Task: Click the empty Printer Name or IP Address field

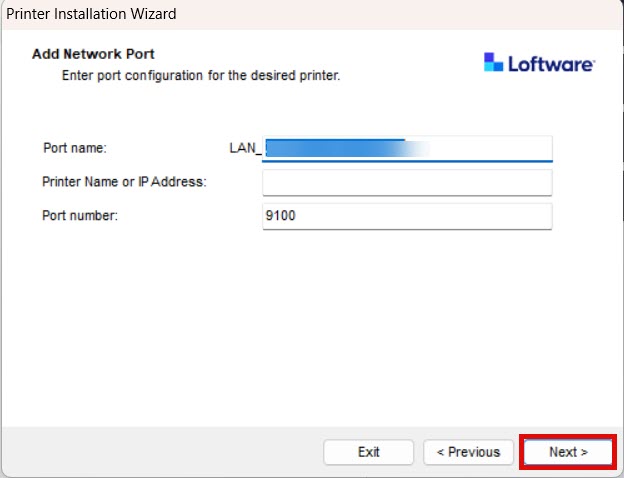Action: click(x=407, y=182)
